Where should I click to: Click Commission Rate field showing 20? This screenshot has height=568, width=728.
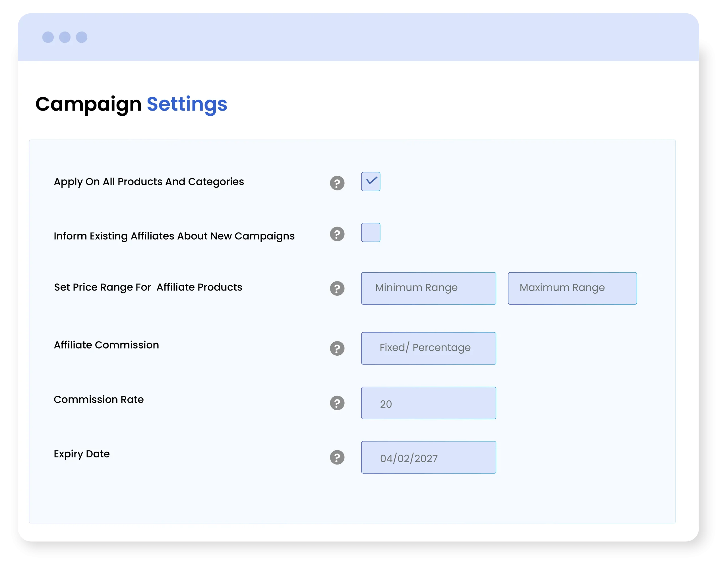click(428, 403)
